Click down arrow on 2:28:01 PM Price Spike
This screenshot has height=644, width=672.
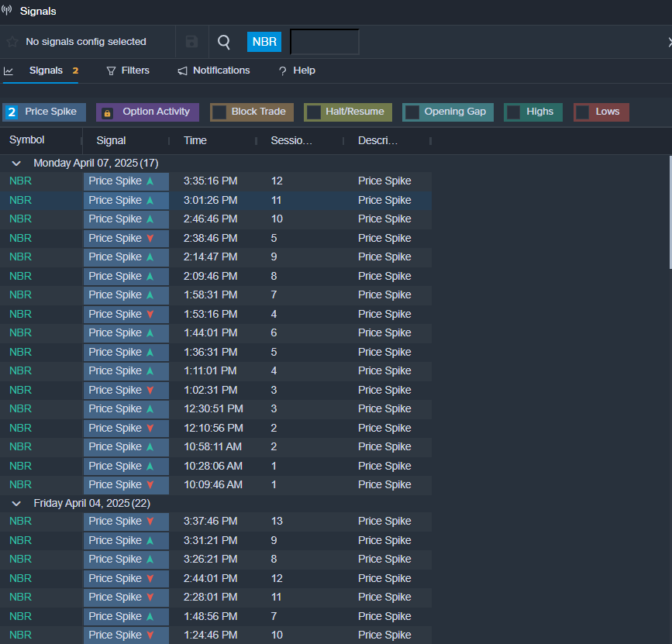150,598
